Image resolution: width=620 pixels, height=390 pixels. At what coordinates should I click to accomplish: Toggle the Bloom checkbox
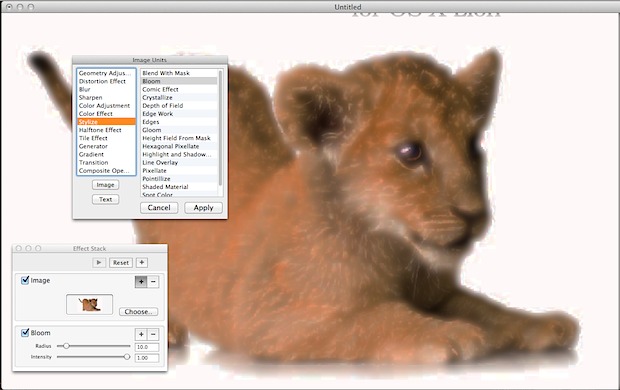click(x=25, y=333)
